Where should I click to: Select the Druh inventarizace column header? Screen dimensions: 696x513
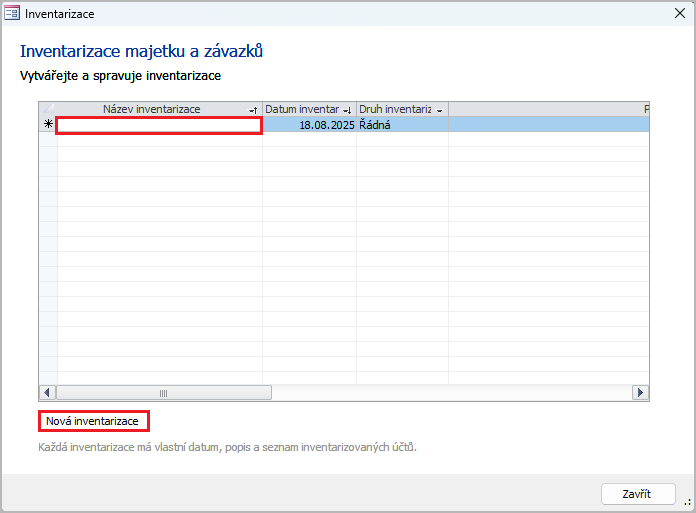click(394, 109)
